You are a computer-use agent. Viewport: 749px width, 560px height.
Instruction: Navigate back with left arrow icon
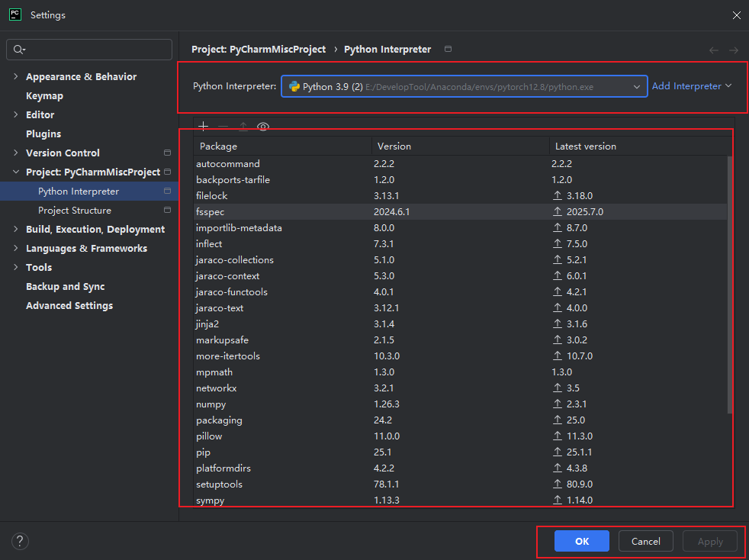pyautogui.click(x=714, y=50)
